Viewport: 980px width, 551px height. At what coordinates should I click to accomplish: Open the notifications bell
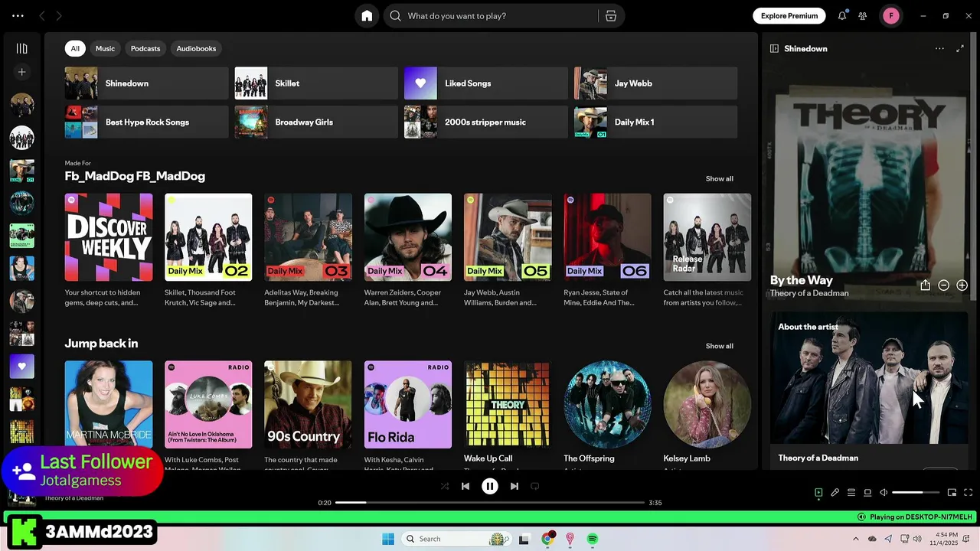click(x=842, y=16)
